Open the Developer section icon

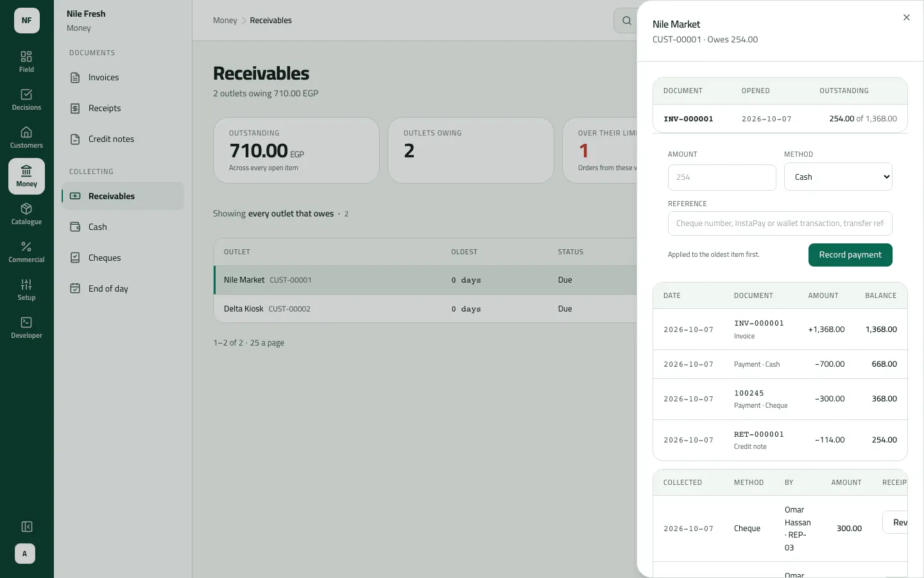(x=26, y=328)
